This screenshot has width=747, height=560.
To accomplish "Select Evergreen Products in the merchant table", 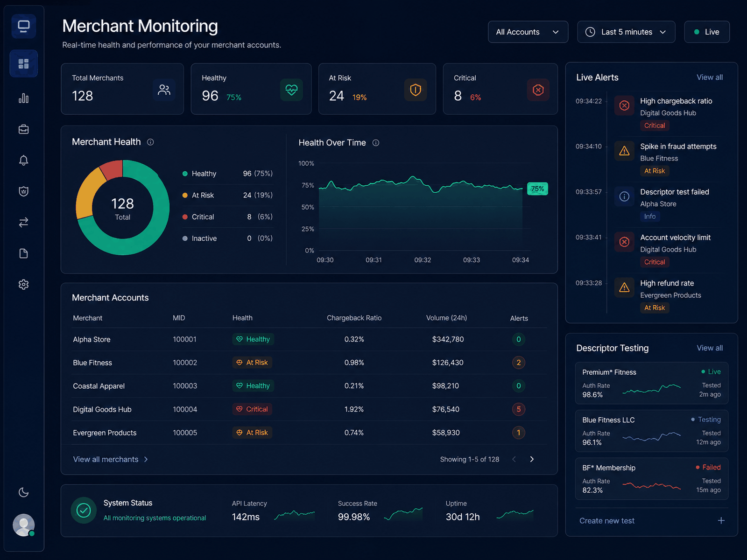I will coord(105,433).
